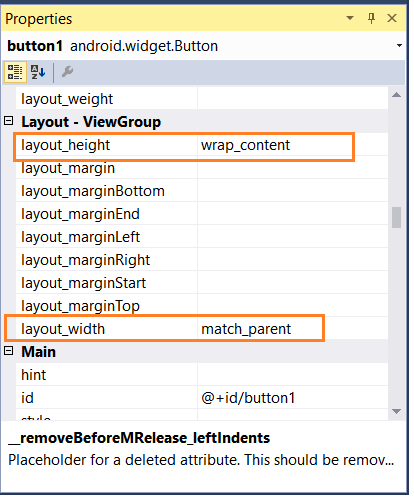Switch to Categorized view icon
Viewport: 414px width, 498px height.
click(15, 72)
